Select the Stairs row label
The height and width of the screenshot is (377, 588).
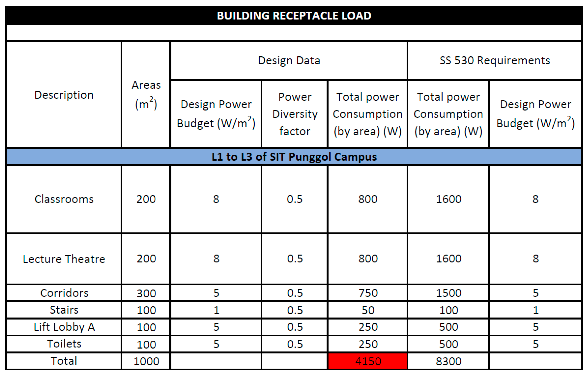(64, 310)
